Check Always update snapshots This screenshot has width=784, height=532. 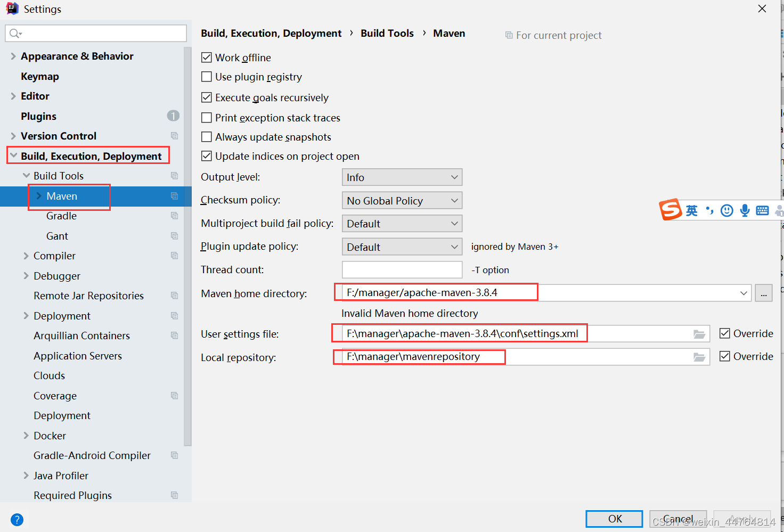click(x=207, y=137)
